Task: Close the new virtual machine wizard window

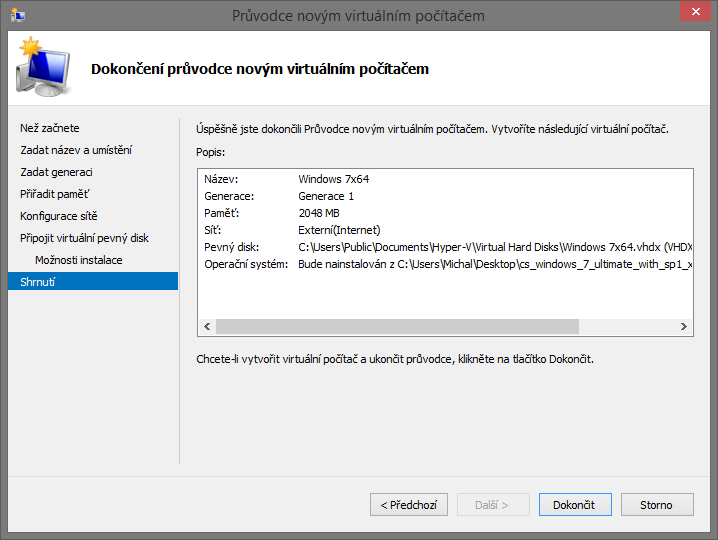Action: click(x=690, y=13)
